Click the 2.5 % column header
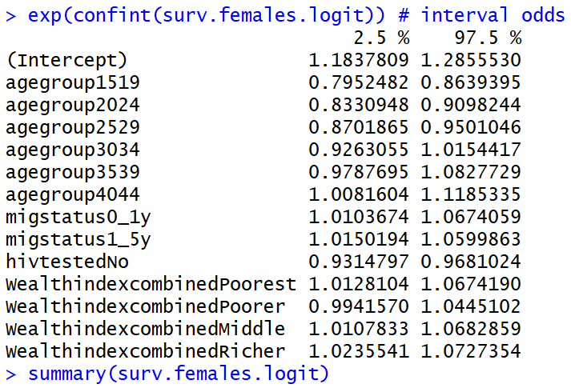The width and height of the screenshot is (571, 392). (x=381, y=38)
